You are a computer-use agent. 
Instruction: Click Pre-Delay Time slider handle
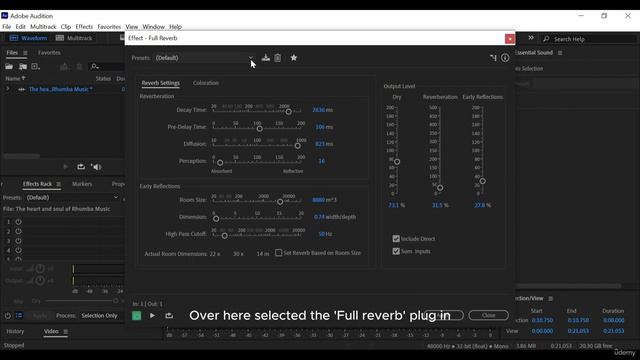click(x=260, y=129)
